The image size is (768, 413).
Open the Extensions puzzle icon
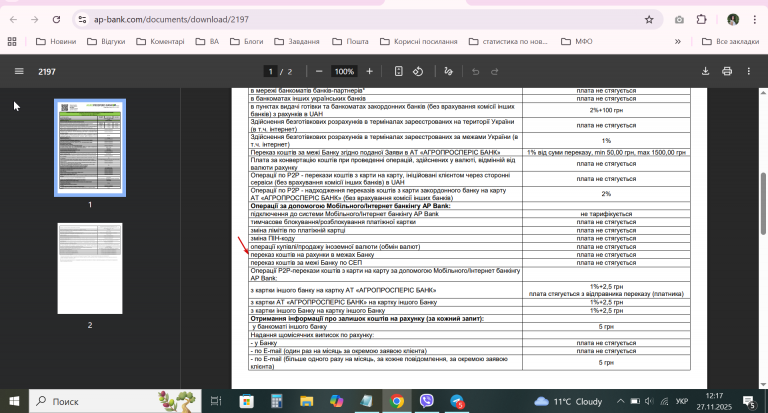701,20
